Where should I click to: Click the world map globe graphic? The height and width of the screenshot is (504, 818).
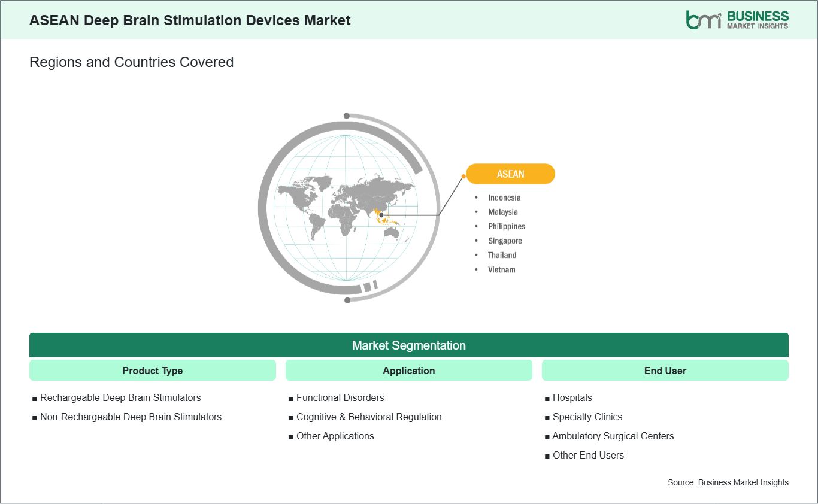348,207
